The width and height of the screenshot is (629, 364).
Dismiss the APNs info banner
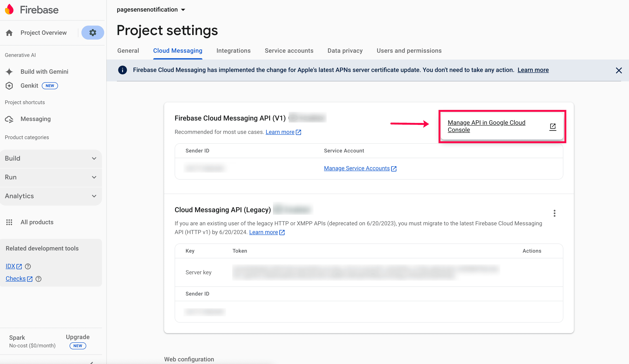click(618, 70)
